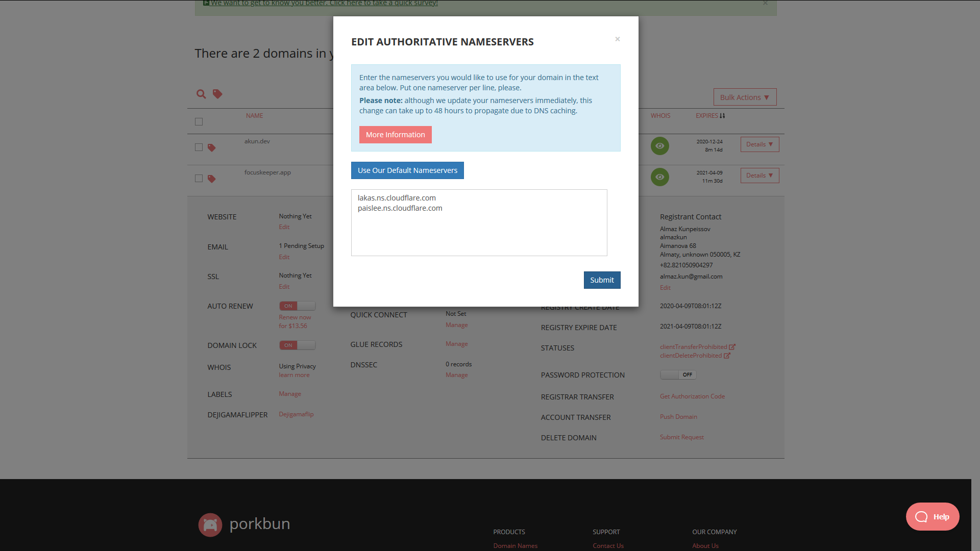Click the WHOIS eye icon for akun.dev
The height and width of the screenshot is (551, 980).
point(659,146)
